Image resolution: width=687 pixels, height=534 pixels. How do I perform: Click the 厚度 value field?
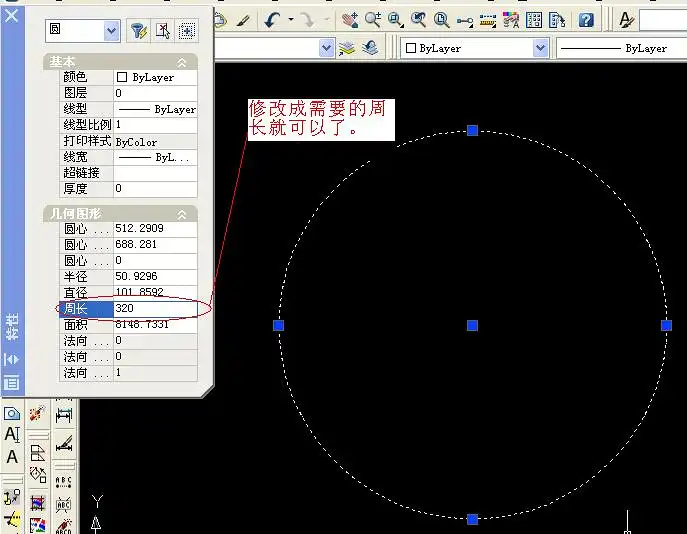(x=155, y=189)
